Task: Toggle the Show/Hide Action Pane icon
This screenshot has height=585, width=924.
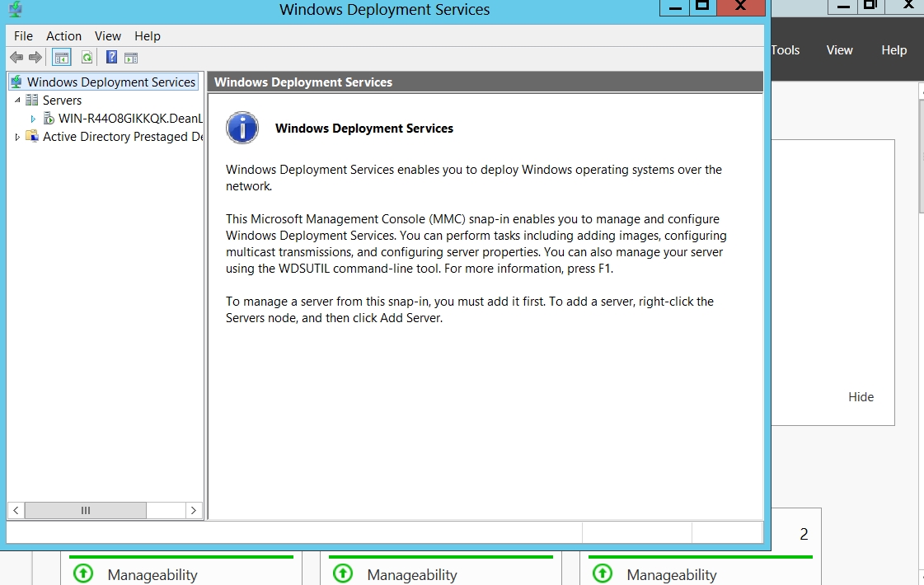Action: 131,58
